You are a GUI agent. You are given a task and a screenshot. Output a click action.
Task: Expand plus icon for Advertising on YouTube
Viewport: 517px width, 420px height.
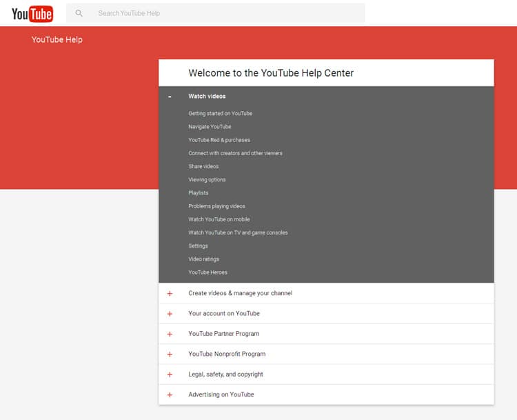click(x=170, y=395)
